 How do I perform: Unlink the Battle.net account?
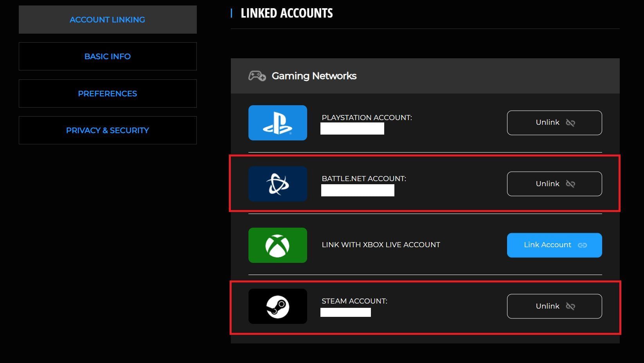coord(554,183)
